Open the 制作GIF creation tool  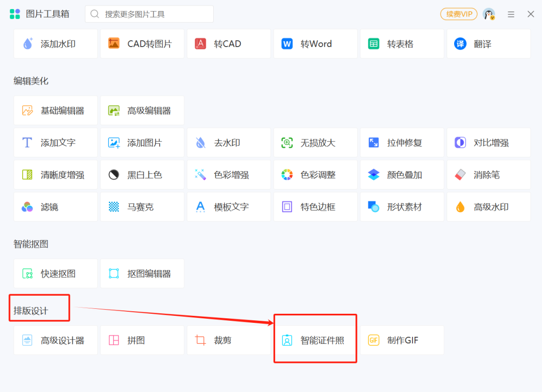tap(401, 340)
